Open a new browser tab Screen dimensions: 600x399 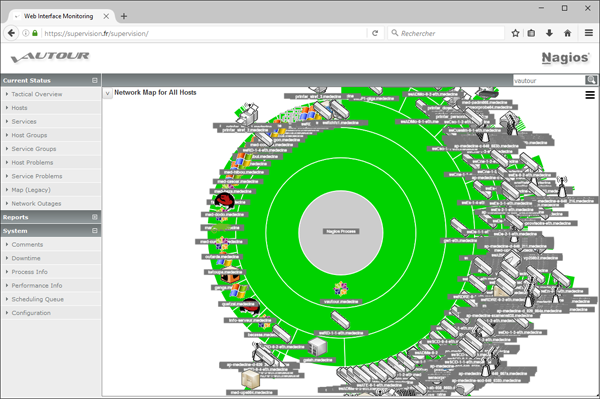pos(124,16)
